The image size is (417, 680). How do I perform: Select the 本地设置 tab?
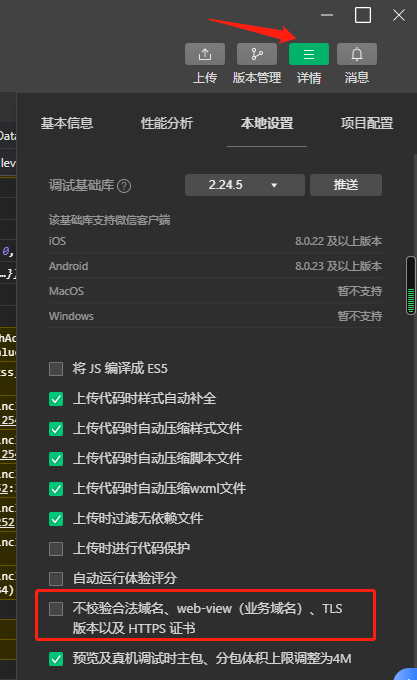coord(267,123)
